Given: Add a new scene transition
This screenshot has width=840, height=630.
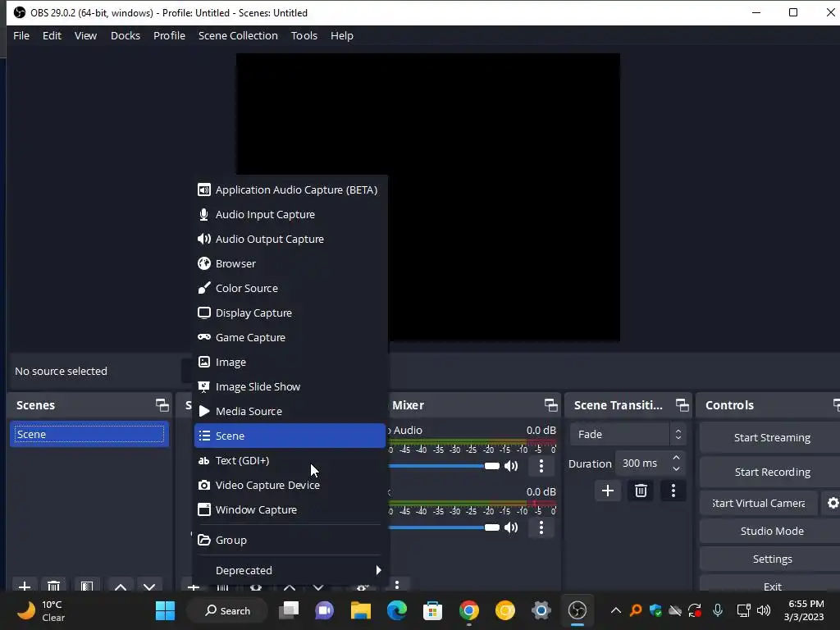Looking at the screenshot, I should point(608,491).
